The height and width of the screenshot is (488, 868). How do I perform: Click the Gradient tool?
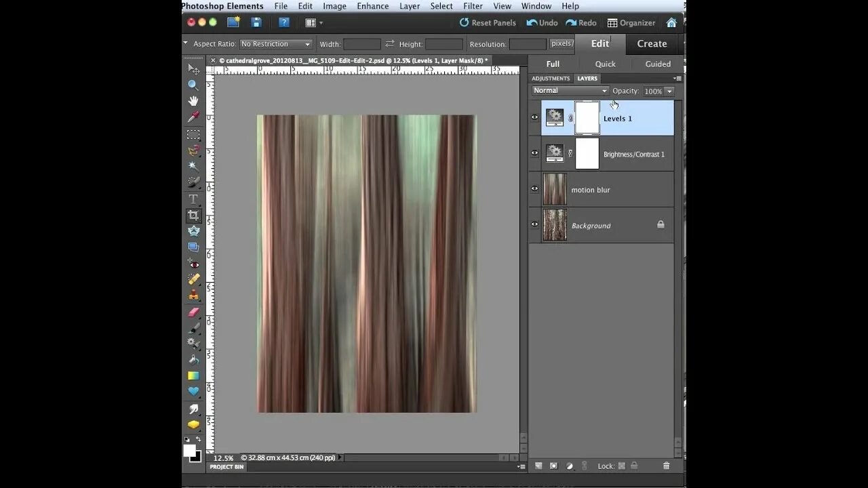tap(193, 375)
